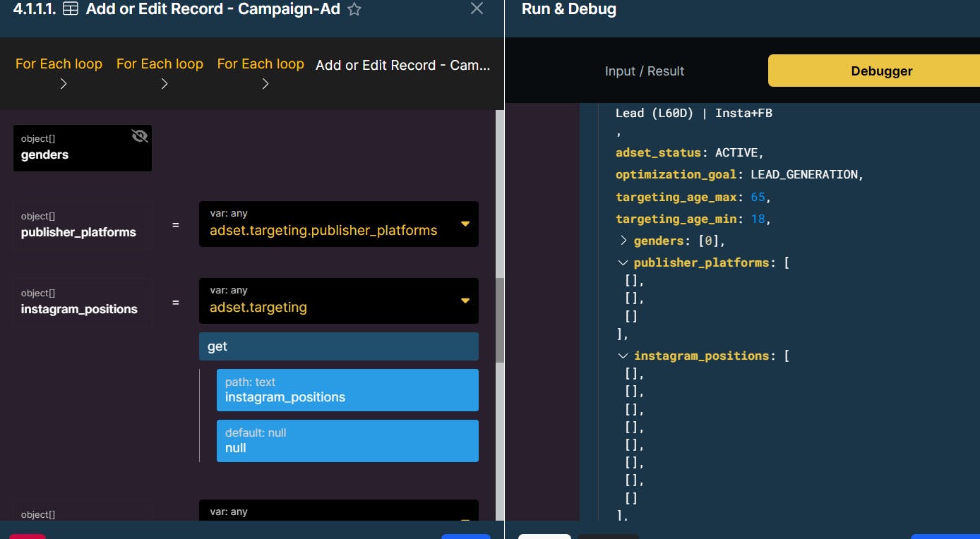This screenshot has height=539, width=980.
Task: Select the Add or Edit Record breadcrumb
Action: coord(402,65)
